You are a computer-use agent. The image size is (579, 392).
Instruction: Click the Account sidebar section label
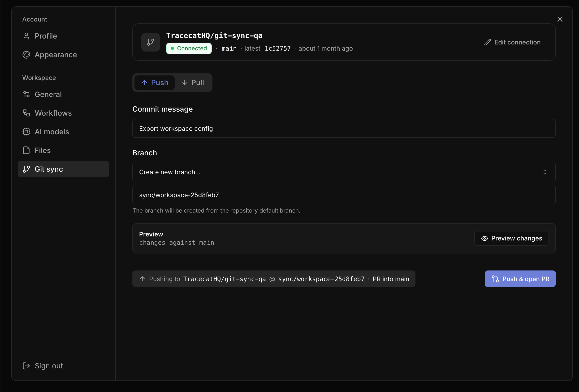point(35,19)
